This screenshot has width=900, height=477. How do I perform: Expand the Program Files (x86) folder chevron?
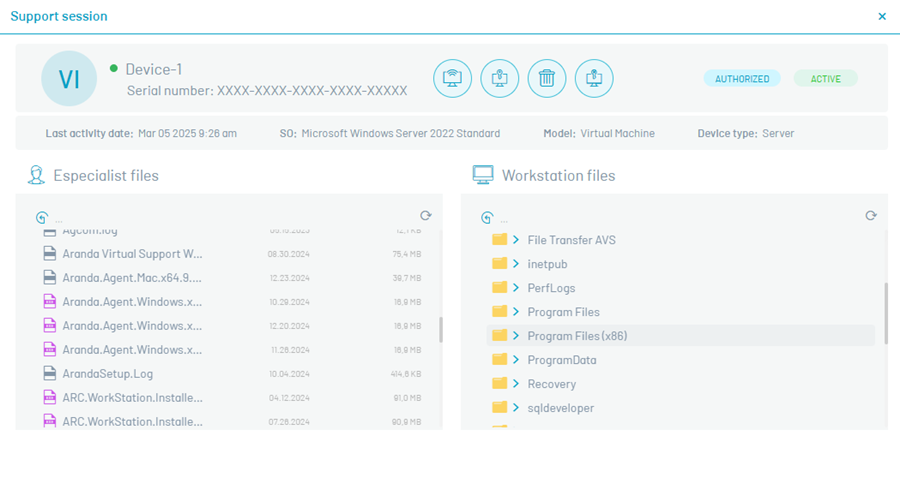tap(516, 336)
